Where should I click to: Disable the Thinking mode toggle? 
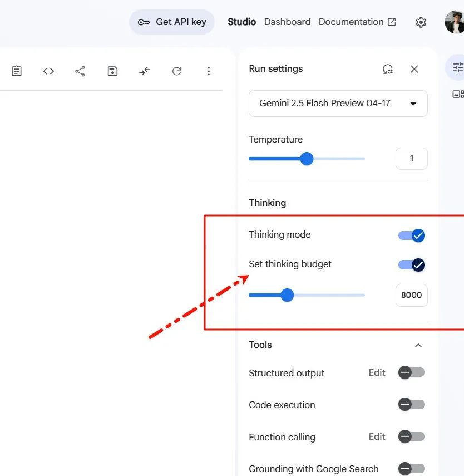coord(412,235)
